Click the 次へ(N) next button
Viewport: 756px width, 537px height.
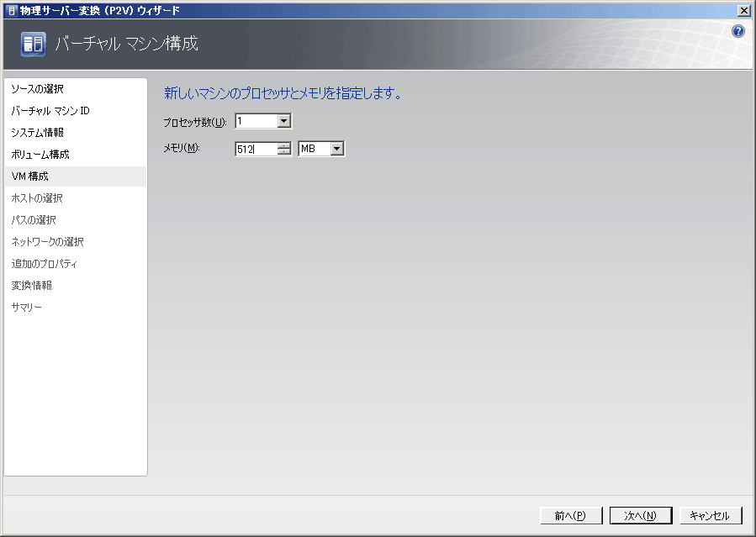641,515
